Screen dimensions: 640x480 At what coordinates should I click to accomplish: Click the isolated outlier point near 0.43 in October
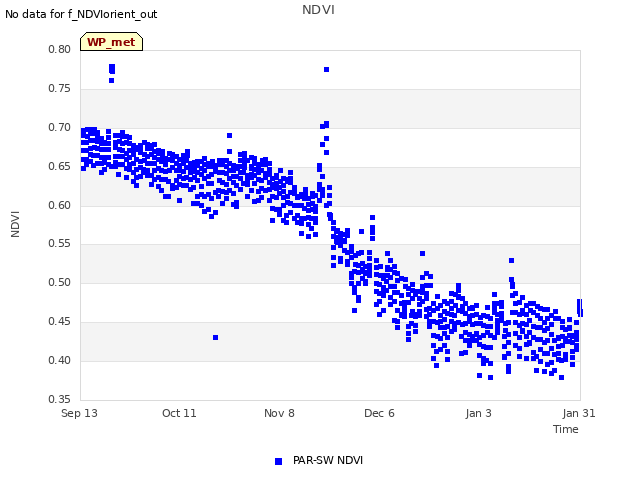click(216, 338)
